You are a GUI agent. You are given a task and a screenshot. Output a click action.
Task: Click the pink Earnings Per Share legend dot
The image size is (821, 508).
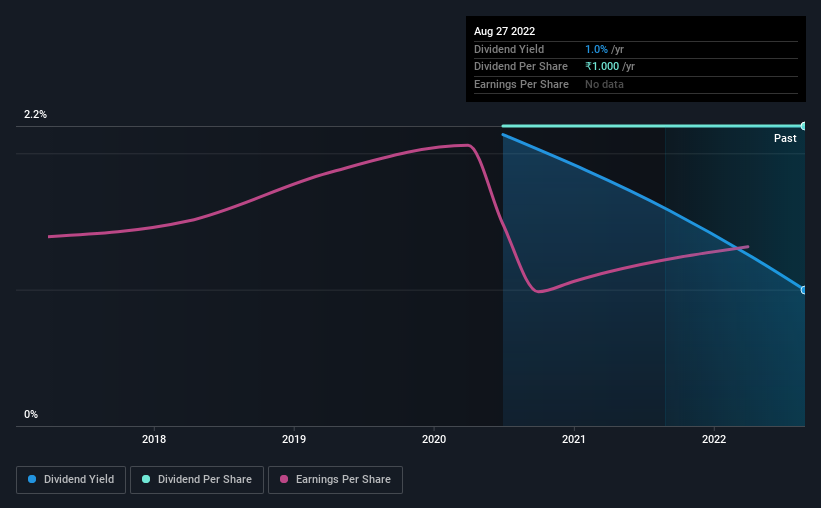click(284, 479)
